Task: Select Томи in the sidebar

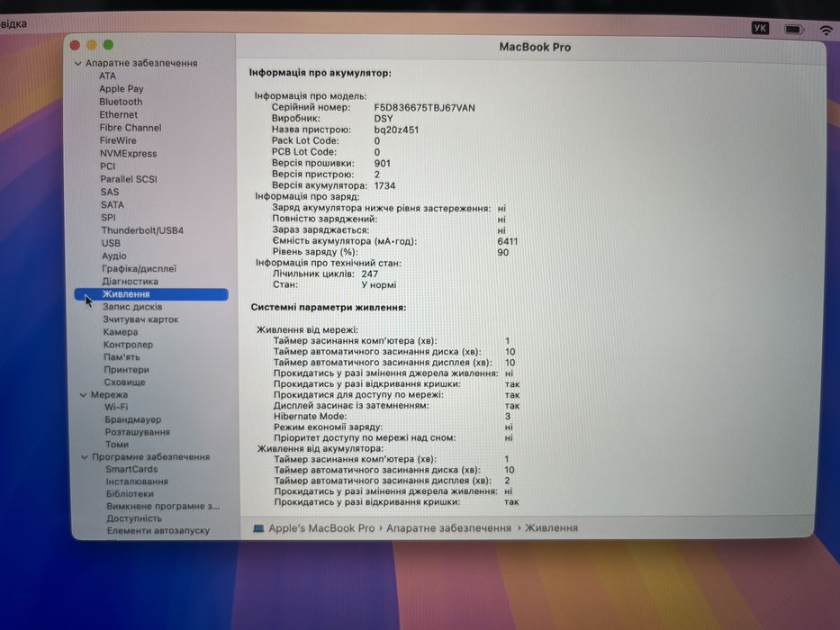Action: click(x=117, y=445)
